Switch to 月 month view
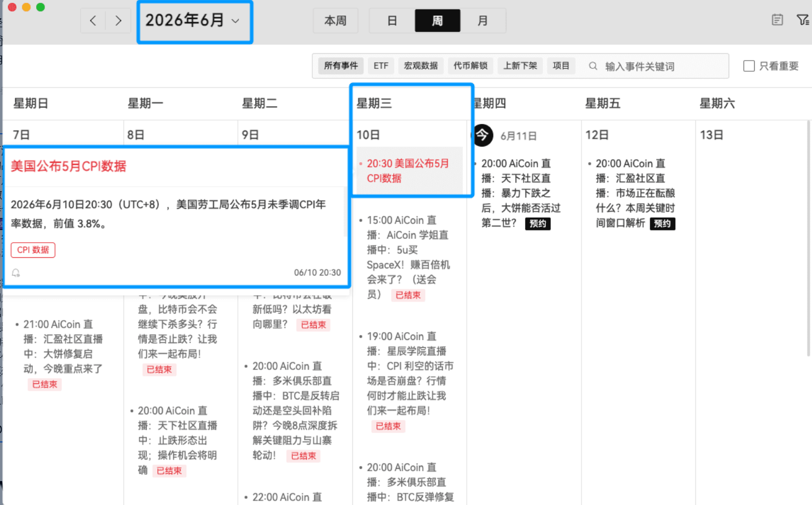 point(482,21)
